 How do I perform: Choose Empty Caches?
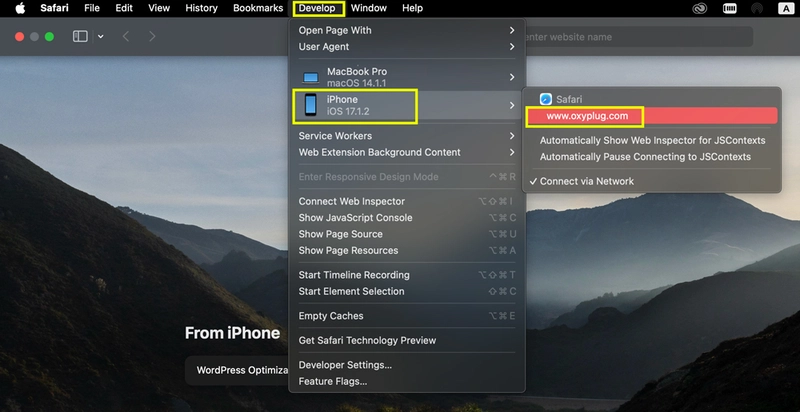pos(407,316)
